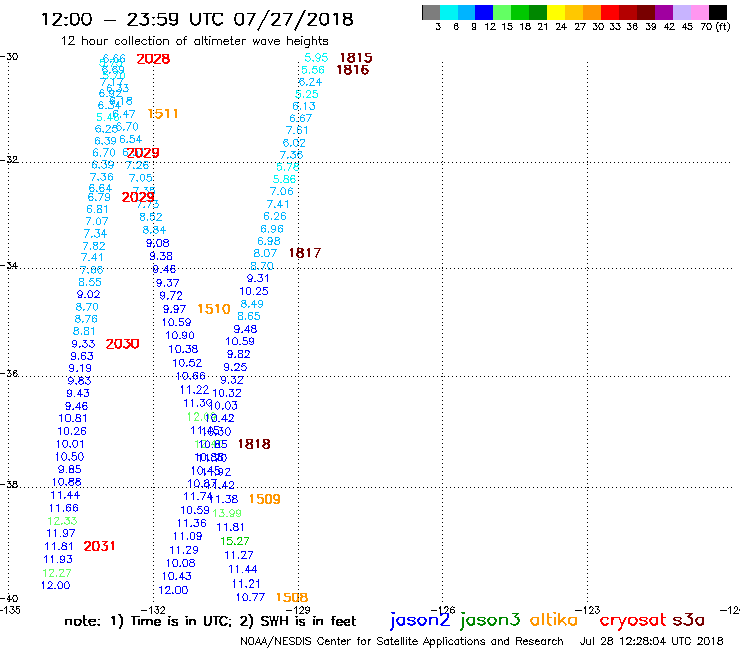Click the 9.08 wave height value
Screen dimensions: 740x650
[x=158, y=243]
